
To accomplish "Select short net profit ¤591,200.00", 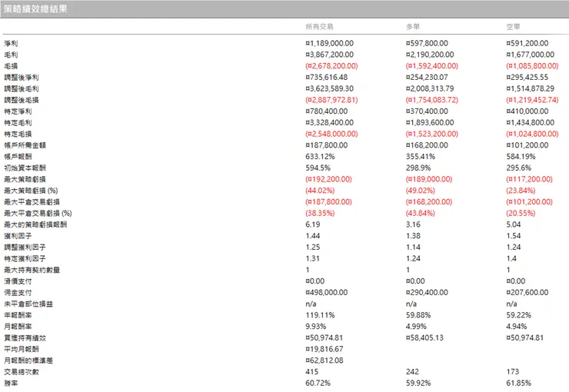I will point(527,43).
